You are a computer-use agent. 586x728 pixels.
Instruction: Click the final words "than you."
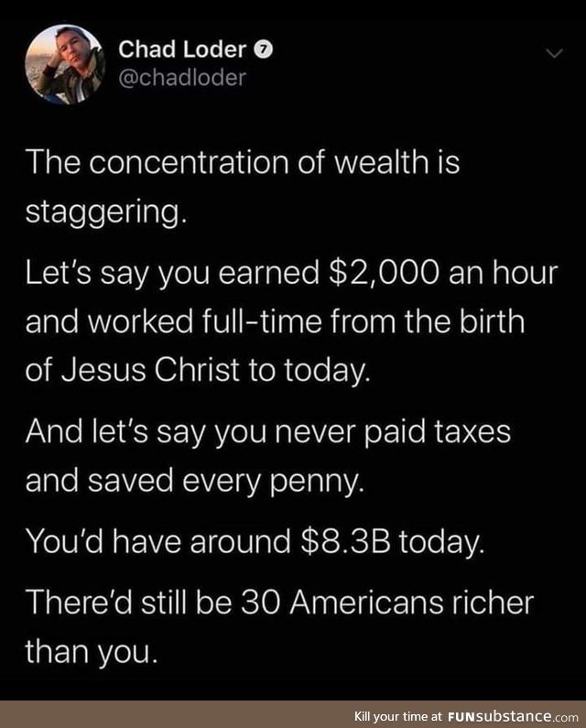[91, 654]
